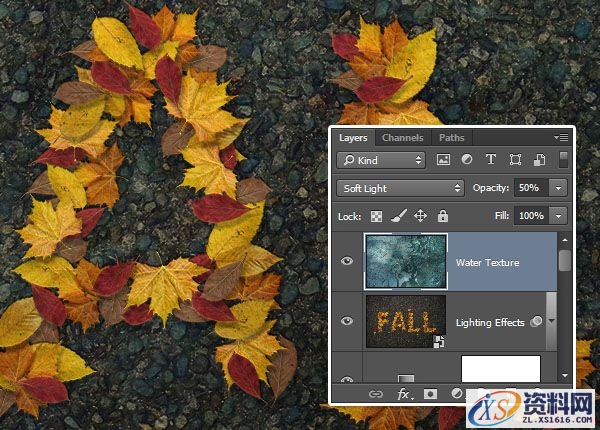The image size is (600, 430).
Task: Filter for smart objects icon
Action: point(539,160)
